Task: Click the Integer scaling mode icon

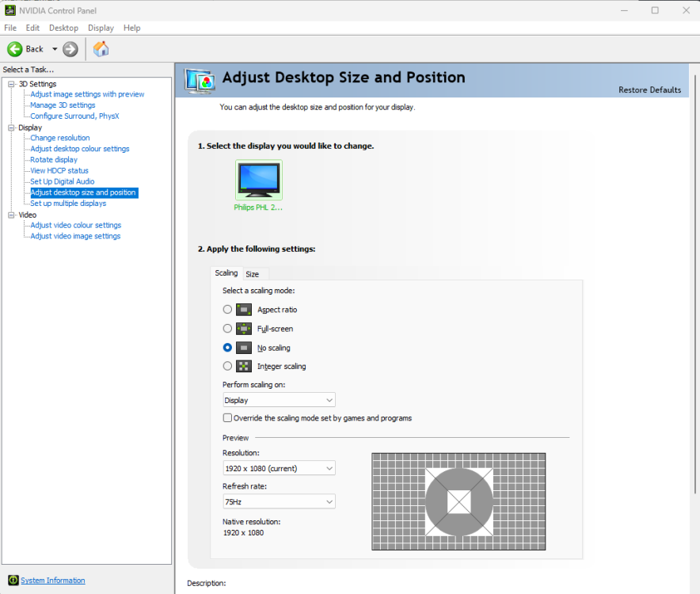Action: tap(244, 367)
